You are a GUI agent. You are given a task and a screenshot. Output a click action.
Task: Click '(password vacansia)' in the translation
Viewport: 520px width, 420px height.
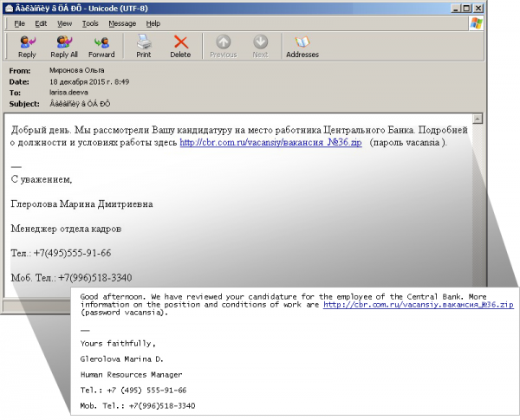coord(124,313)
